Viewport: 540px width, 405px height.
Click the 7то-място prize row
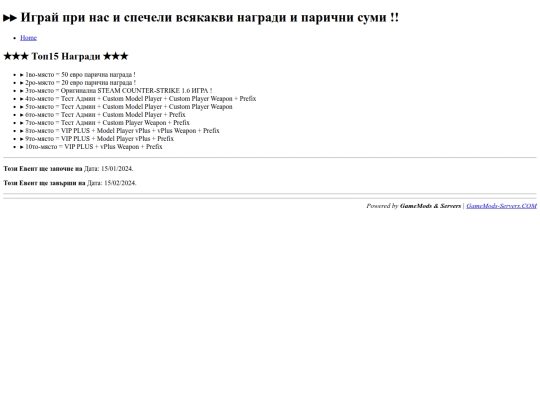click(105, 123)
